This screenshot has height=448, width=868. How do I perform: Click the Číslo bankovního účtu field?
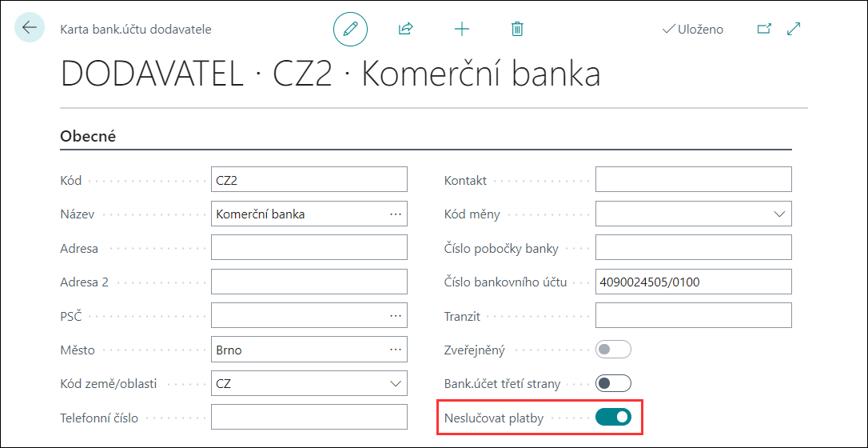coord(694,282)
